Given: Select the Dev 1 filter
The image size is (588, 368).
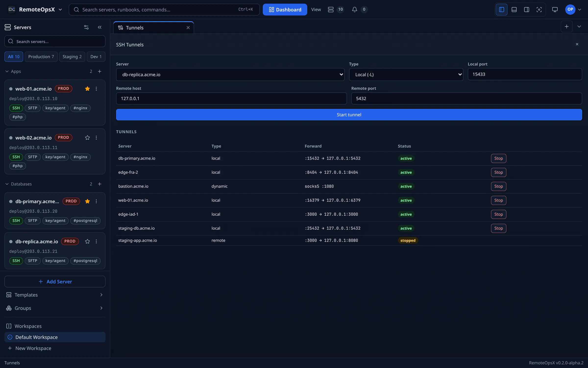Looking at the screenshot, I should click(x=96, y=57).
